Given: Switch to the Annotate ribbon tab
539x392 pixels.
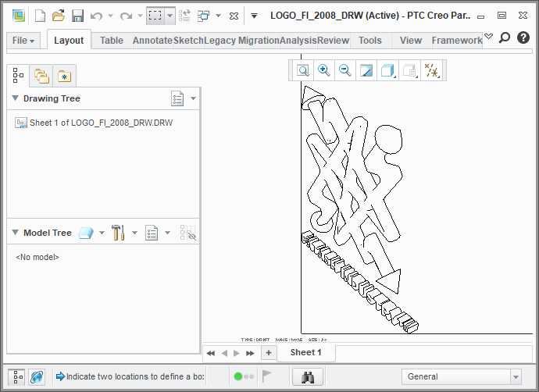Looking at the screenshot, I should (152, 41).
